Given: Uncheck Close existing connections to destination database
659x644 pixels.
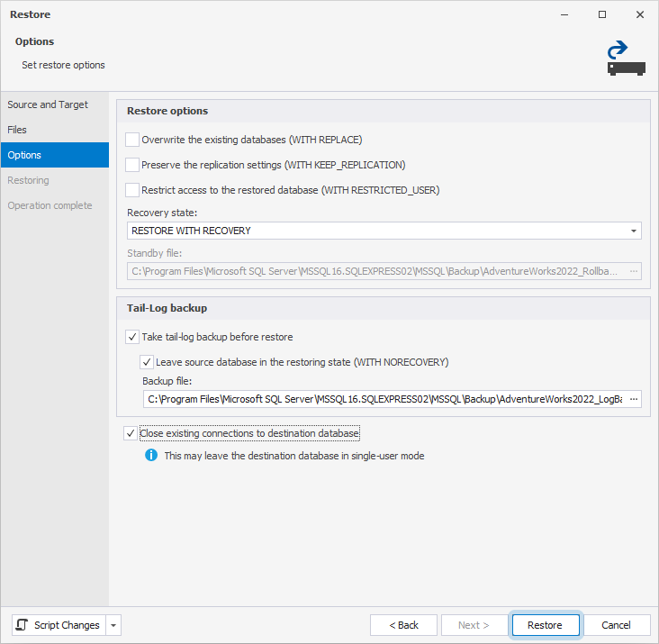Looking at the screenshot, I should (x=131, y=433).
